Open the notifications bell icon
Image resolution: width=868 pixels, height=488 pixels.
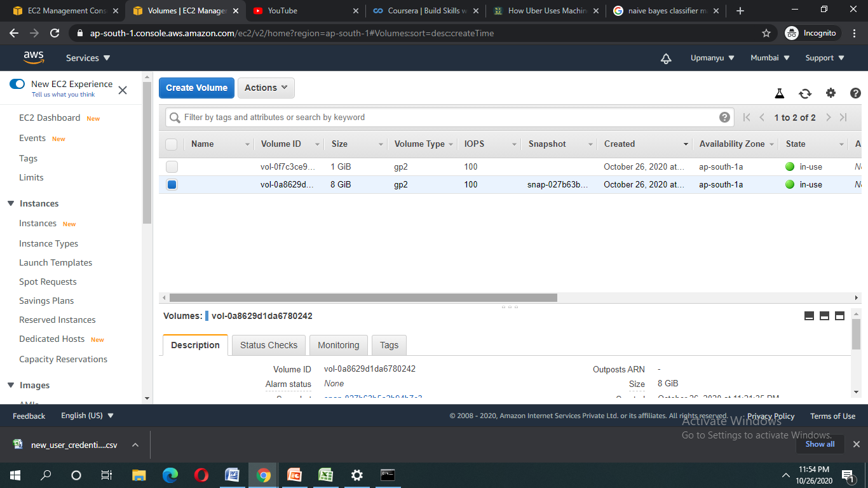point(666,58)
